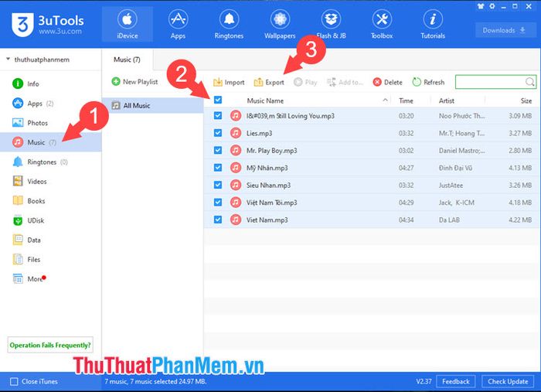Click Operation Fails Frequently? link
541x392 pixels.
[x=50, y=345]
